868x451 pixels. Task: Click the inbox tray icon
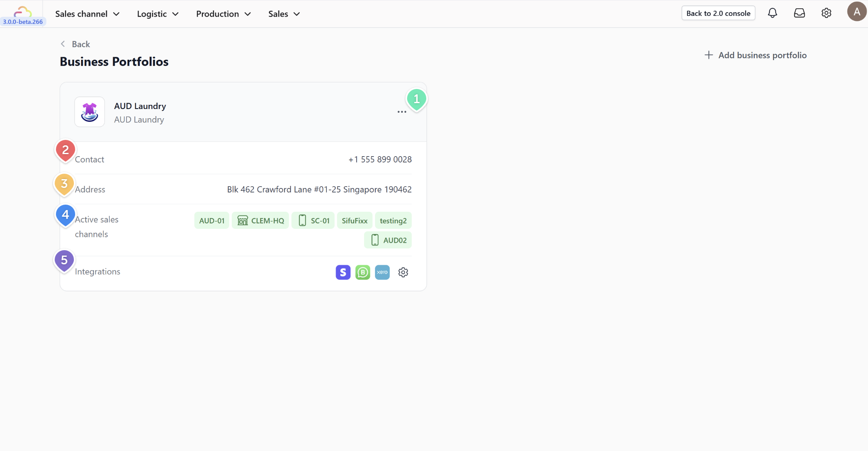(799, 13)
